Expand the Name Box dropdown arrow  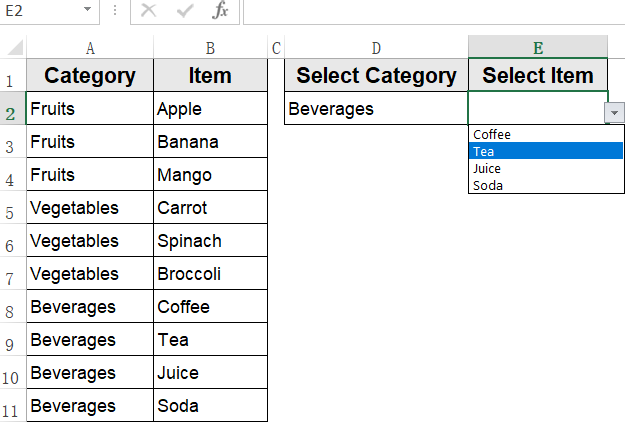tap(88, 11)
